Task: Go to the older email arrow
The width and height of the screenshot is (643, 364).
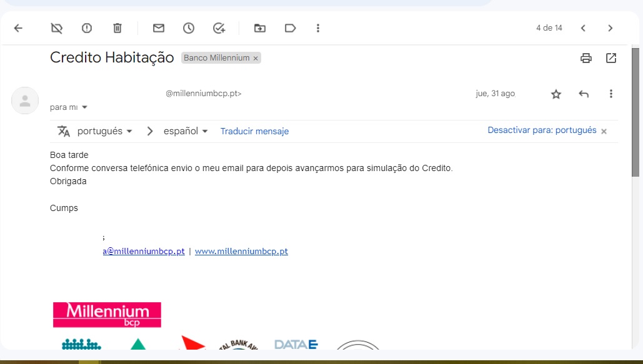Action: [610, 28]
